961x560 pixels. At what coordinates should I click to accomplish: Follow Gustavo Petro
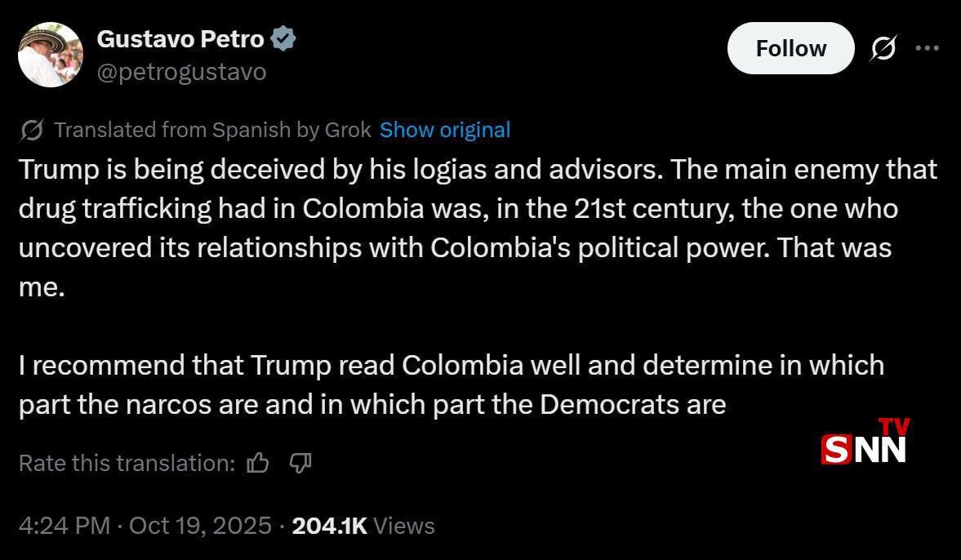(x=790, y=49)
